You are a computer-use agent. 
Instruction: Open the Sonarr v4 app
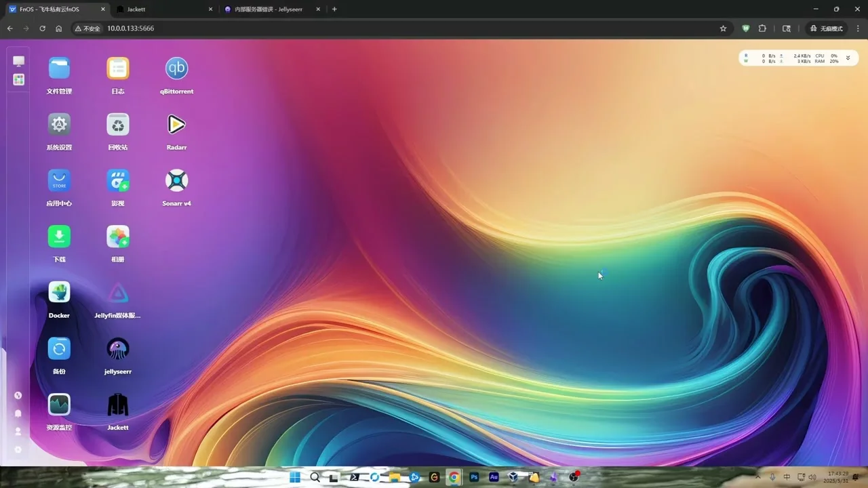[176, 181]
